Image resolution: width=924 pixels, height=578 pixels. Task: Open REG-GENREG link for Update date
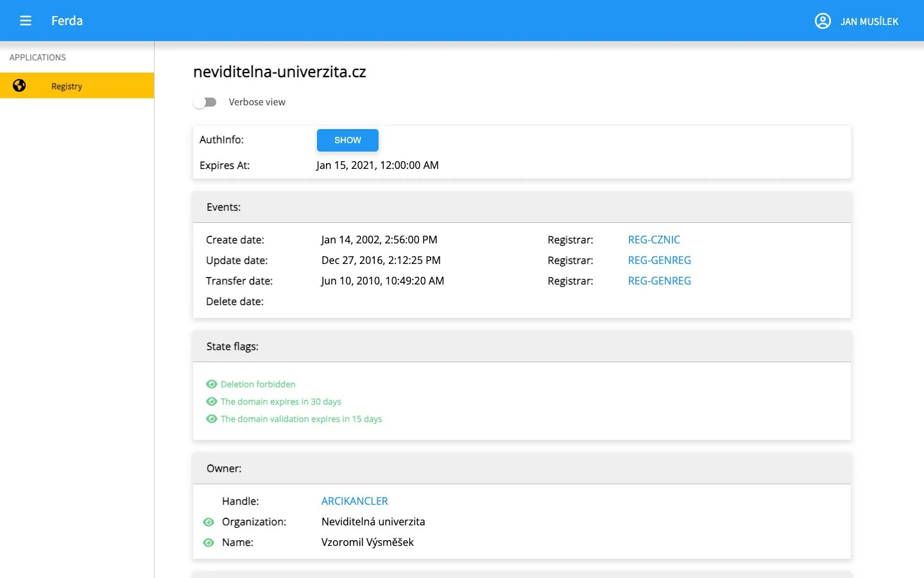pos(660,260)
